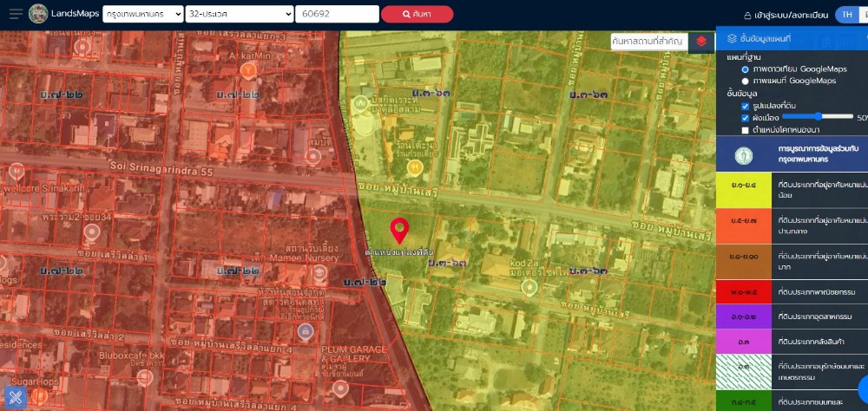The height and width of the screenshot is (411, 868).
Task: Click the measurement tools icon at bottom-left
Action: click(x=16, y=396)
